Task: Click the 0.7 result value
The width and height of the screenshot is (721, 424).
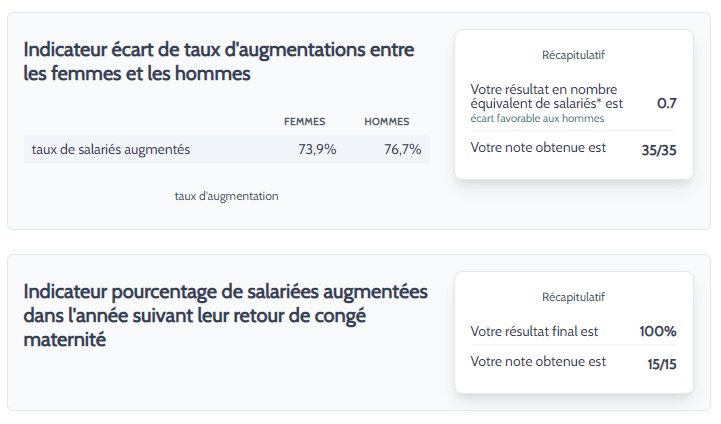Action: [x=667, y=103]
